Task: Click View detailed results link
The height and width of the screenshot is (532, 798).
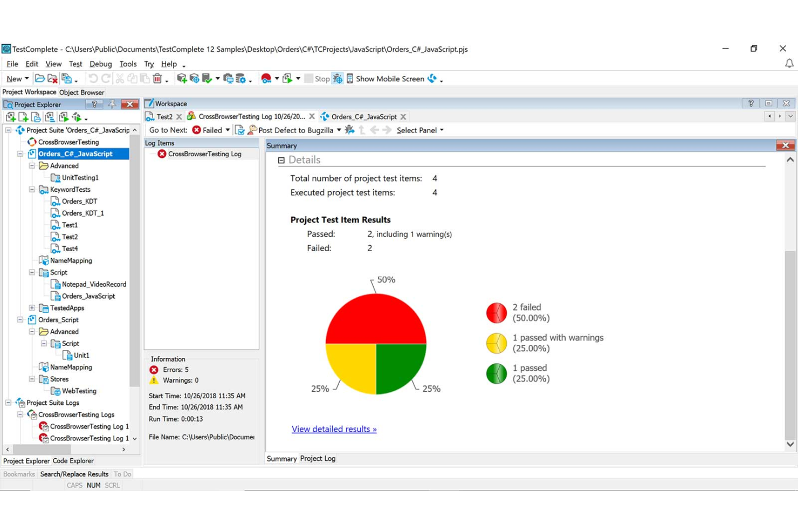Action: coord(334,429)
